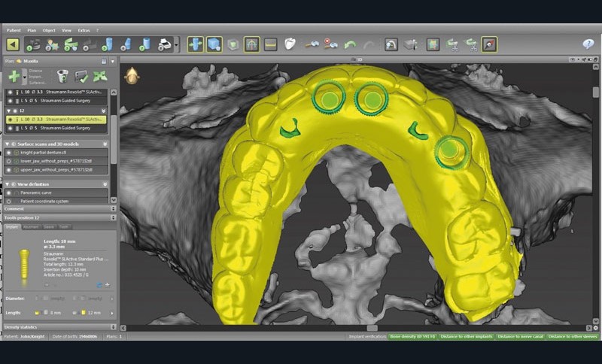The image size is (602, 364).
Task: Toggle visibility of Panoramic curve
Action: [x=9, y=193]
